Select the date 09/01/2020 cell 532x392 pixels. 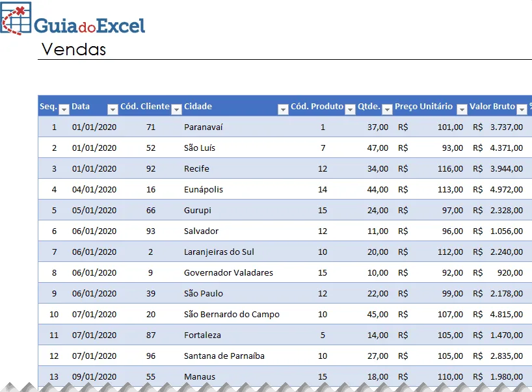point(94,376)
